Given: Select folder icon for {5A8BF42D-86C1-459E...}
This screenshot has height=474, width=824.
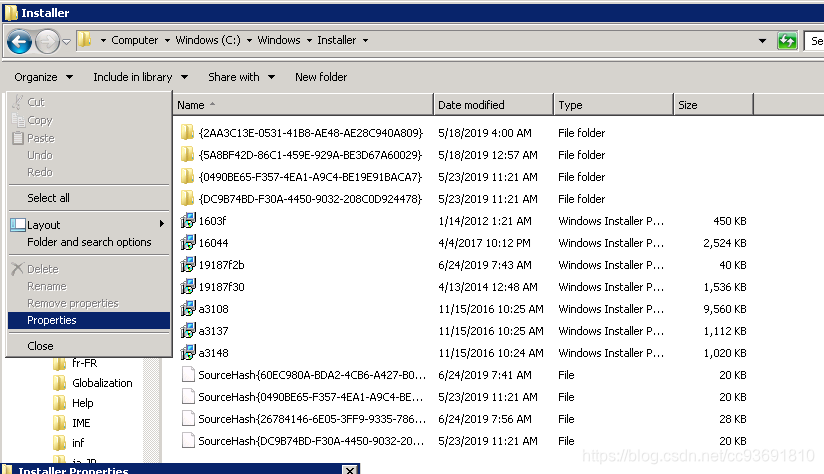Looking at the screenshot, I should pyautogui.click(x=188, y=154).
